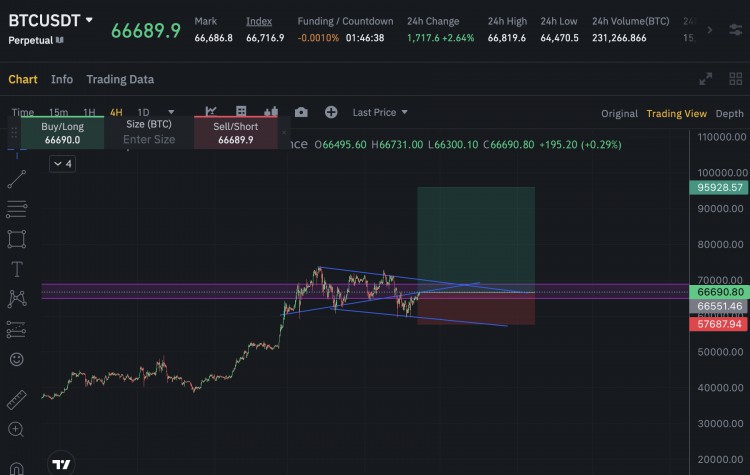Select the long position forecast tool
Screen dimensions: 750x475
coord(16,329)
